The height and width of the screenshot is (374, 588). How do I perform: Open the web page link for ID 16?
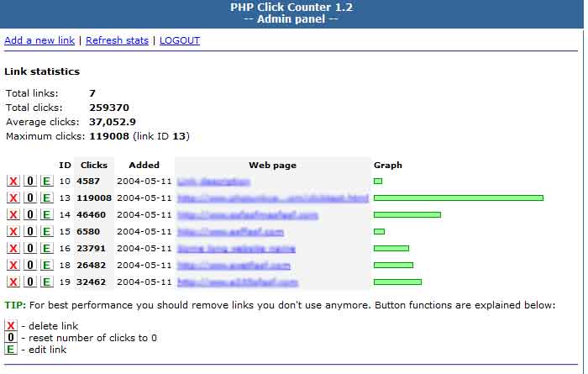point(236,249)
